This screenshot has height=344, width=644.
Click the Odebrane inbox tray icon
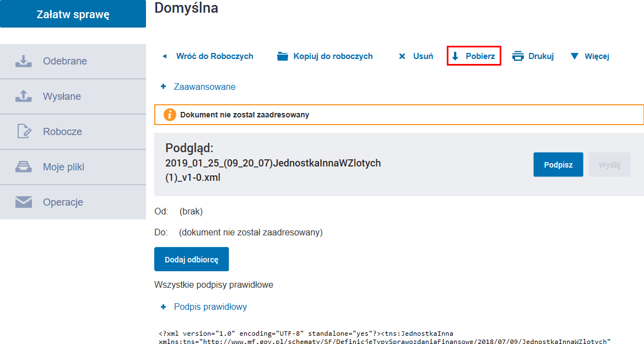[x=23, y=61]
